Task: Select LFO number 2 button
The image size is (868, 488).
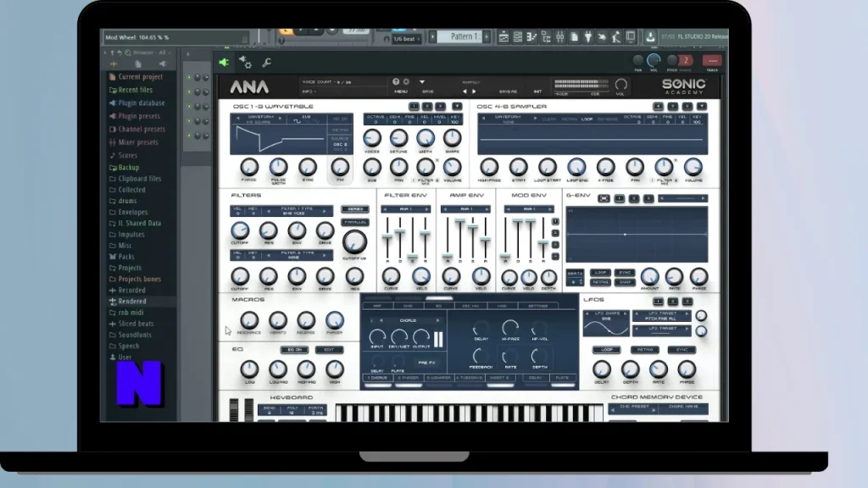Action: pyautogui.click(x=672, y=302)
